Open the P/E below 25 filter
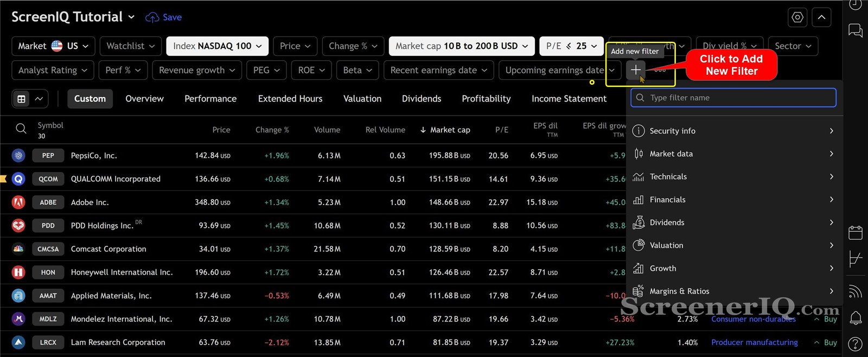 coord(572,46)
